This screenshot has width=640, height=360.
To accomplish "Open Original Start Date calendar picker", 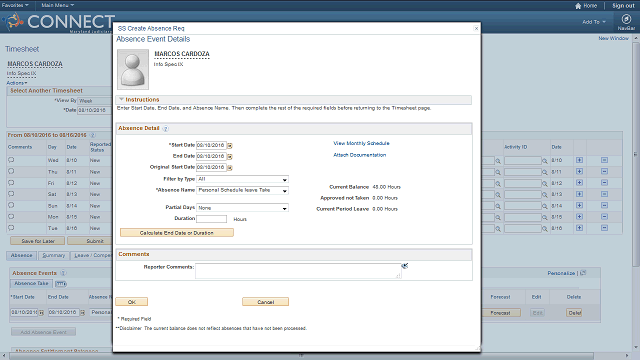I will pos(230,167).
